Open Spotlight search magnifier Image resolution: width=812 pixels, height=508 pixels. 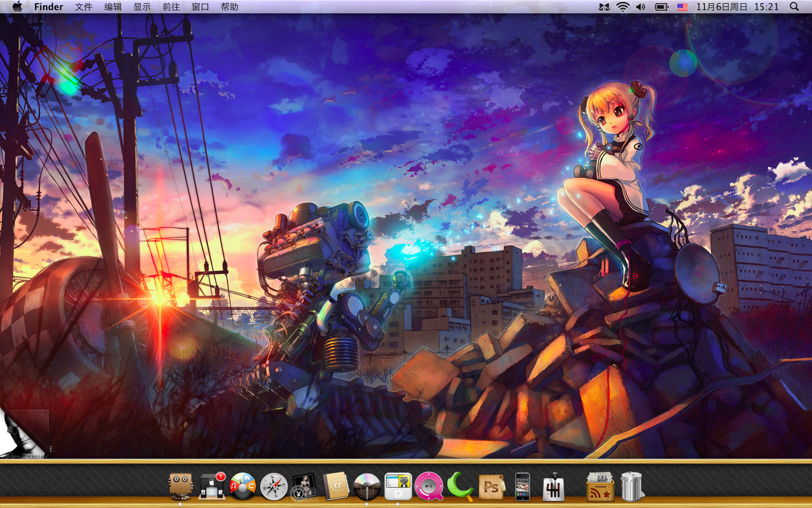click(794, 6)
